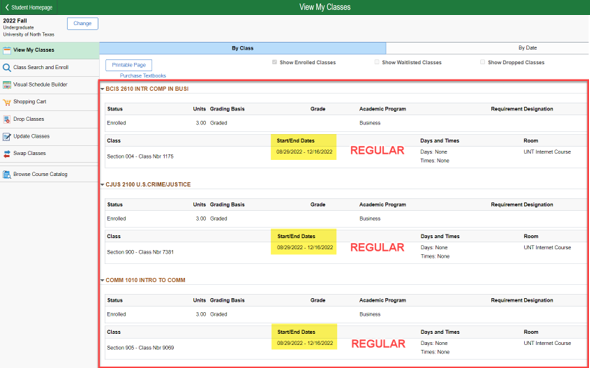This screenshot has width=591, height=371.
Task: Click the Browse Course Catalog icon
Action: pos(7,175)
